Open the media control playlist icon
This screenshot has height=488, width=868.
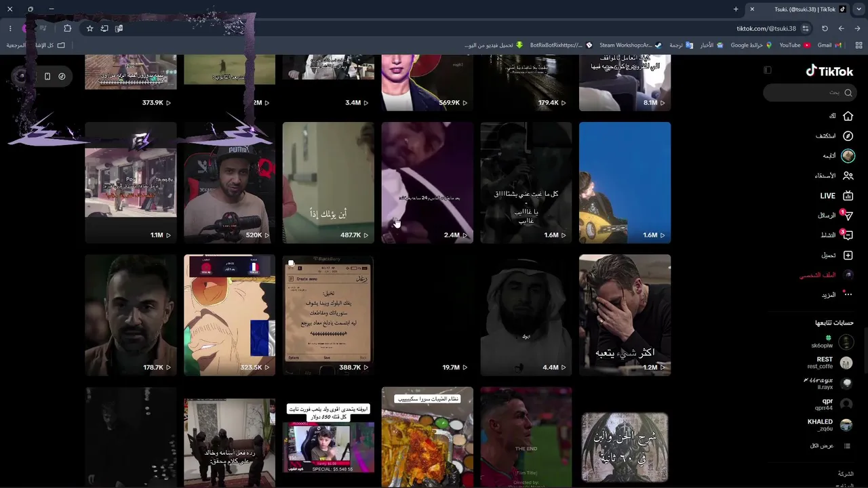43,28
